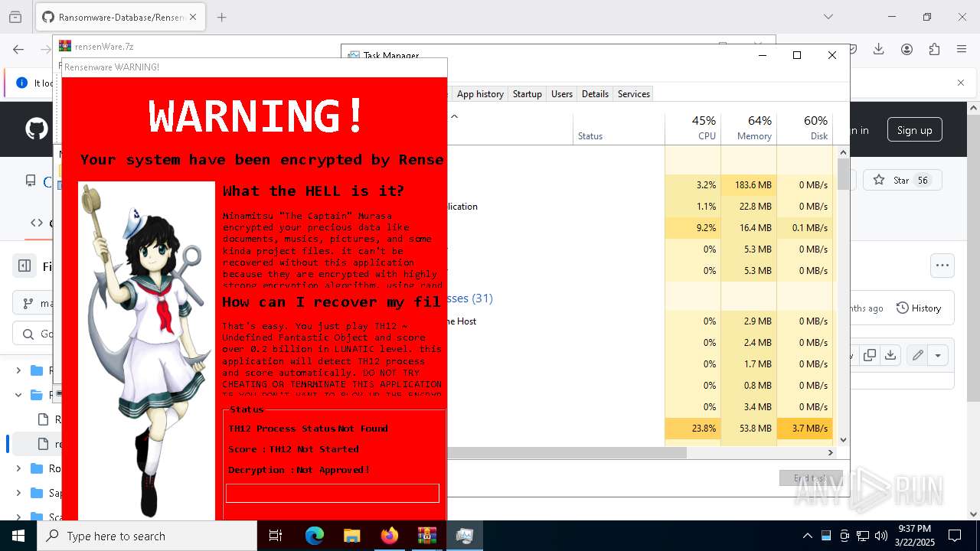Viewport: 980px width, 551px height.
Task: Open GitHub home via Octocat logo
Action: [36, 129]
